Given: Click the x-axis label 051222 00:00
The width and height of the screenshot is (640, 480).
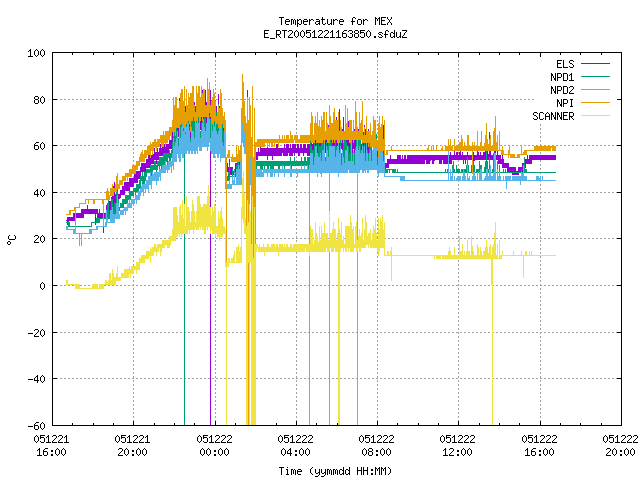Looking at the screenshot, I should click(214, 446).
